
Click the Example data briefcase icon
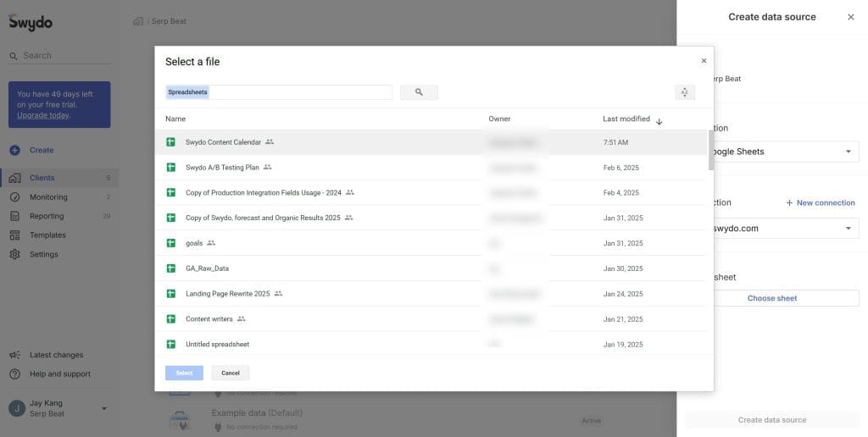(x=181, y=421)
